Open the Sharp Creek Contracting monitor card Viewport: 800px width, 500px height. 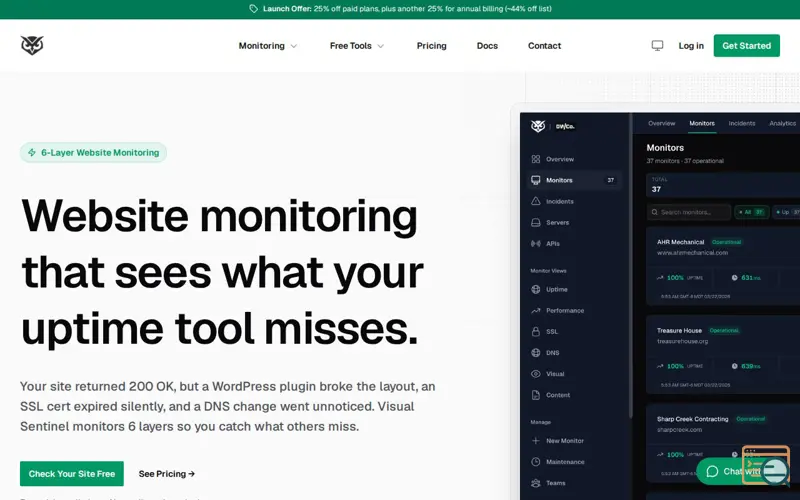tap(723, 443)
